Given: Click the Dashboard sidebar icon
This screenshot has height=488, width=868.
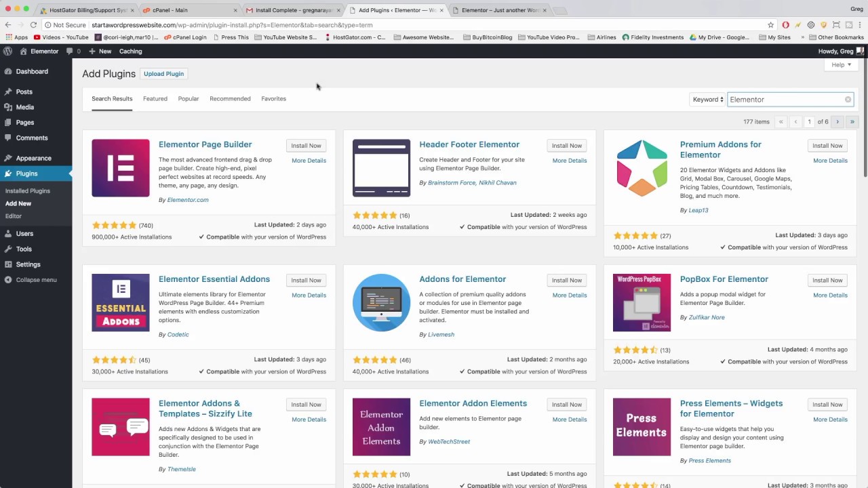Looking at the screenshot, I should [7, 71].
